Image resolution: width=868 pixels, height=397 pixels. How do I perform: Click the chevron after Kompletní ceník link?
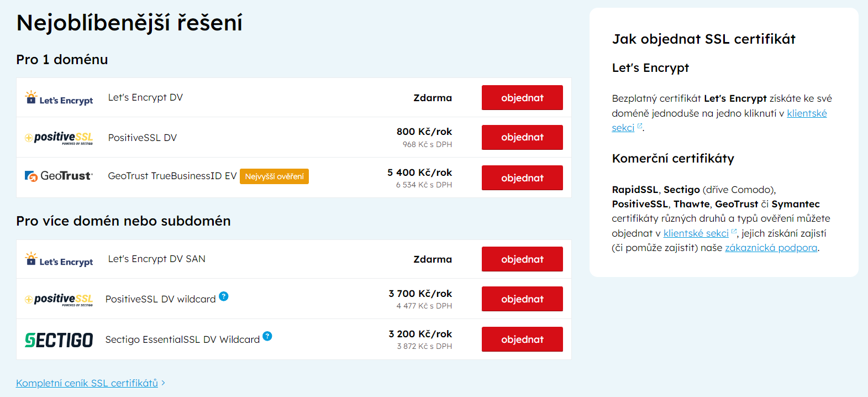pos(163,383)
